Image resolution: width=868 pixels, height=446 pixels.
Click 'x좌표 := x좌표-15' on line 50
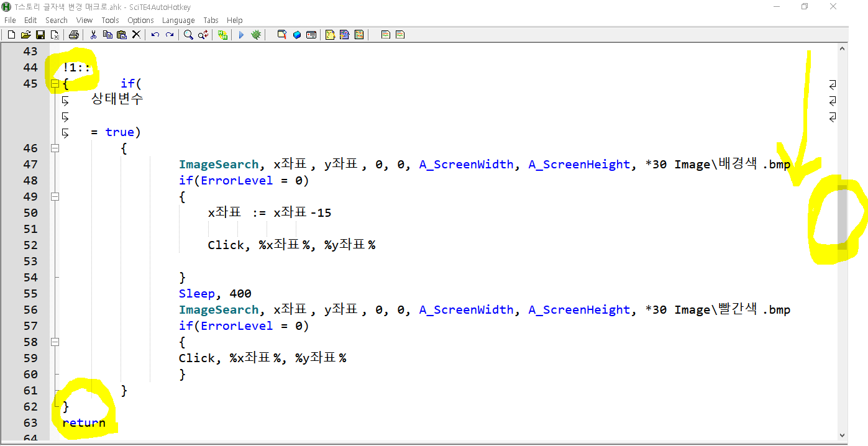(x=270, y=212)
